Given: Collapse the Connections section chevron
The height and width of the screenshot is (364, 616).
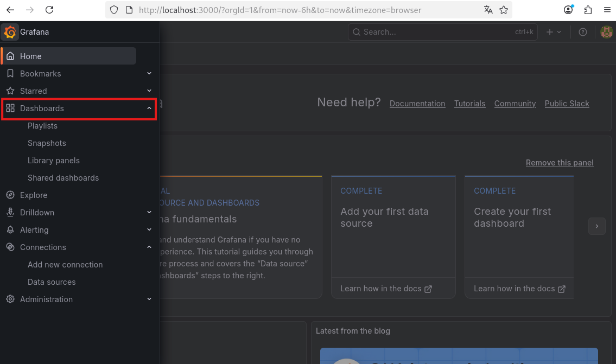Looking at the screenshot, I should coord(149,247).
